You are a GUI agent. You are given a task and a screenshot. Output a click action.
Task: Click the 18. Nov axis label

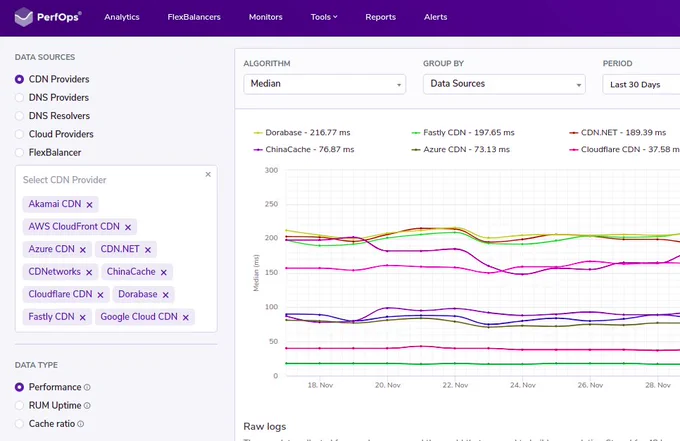coord(320,385)
